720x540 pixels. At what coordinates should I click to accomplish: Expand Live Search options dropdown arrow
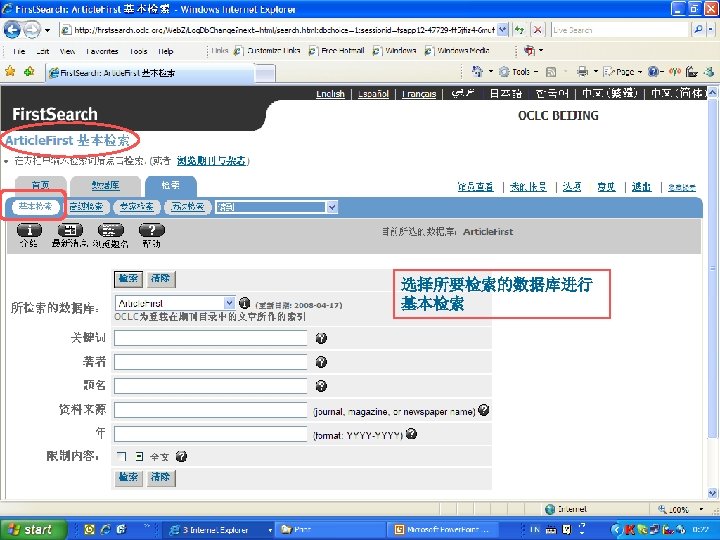point(710,30)
